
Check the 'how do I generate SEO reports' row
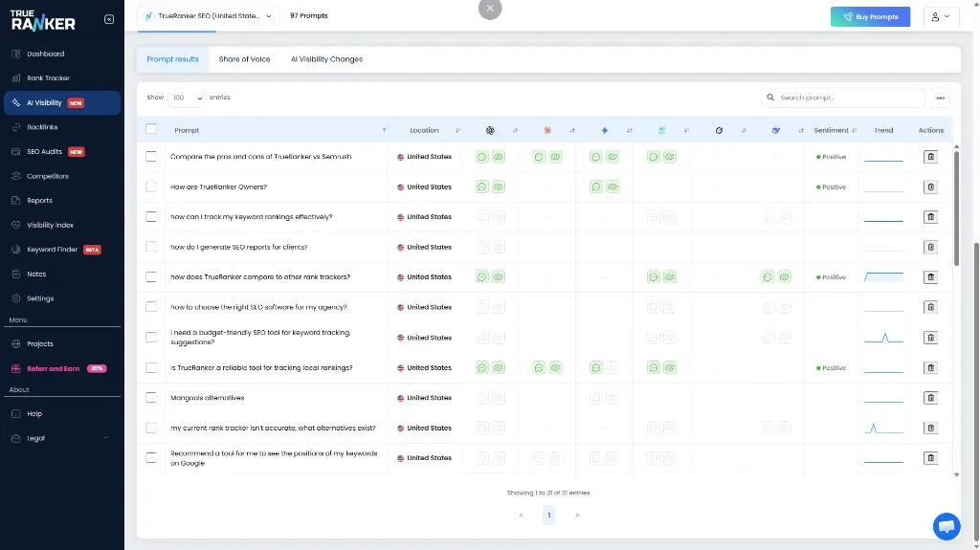pos(150,246)
